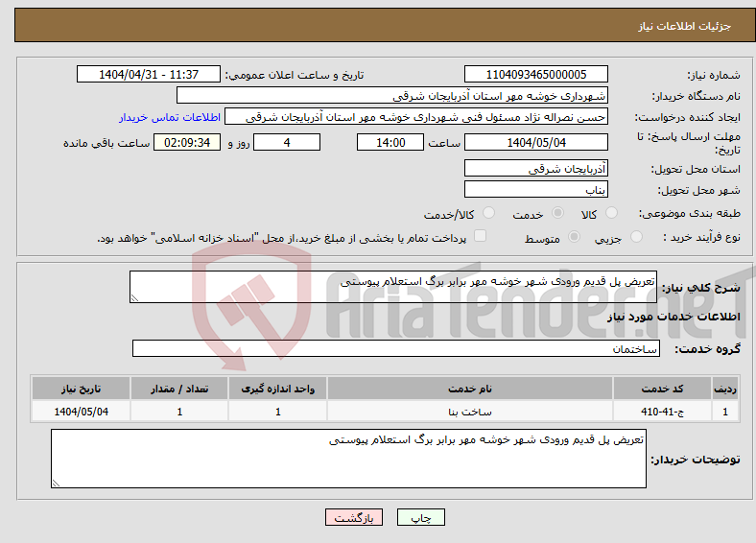This screenshot has width=756, height=543.
Task: Click the remaining days field showing 4
Action: pyautogui.click(x=287, y=142)
